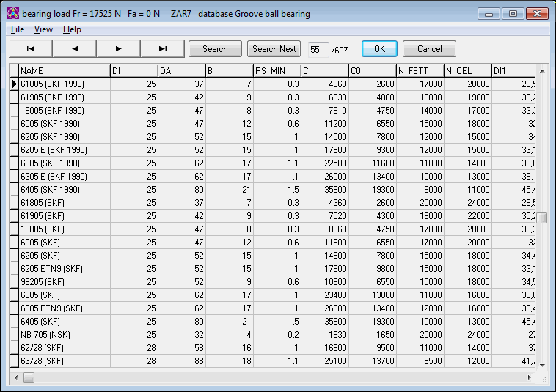Click the C0 value 1650
The height and width of the screenshot is (392, 556).
[x=385, y=335]
